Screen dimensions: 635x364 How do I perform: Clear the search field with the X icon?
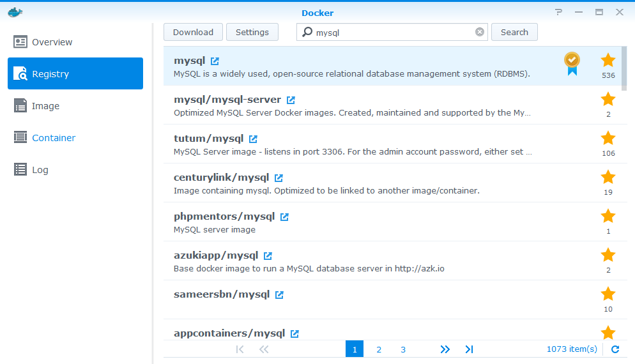[480, 32]
